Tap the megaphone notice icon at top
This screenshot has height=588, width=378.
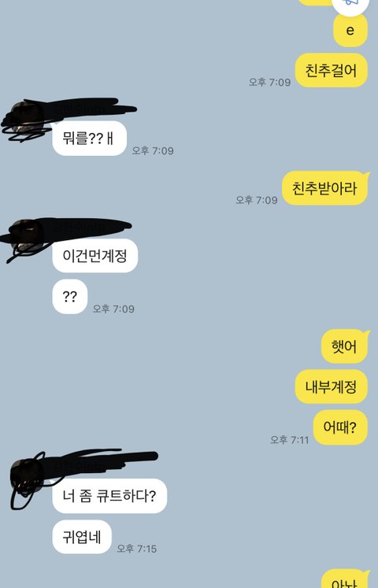[x=350, y=4]
